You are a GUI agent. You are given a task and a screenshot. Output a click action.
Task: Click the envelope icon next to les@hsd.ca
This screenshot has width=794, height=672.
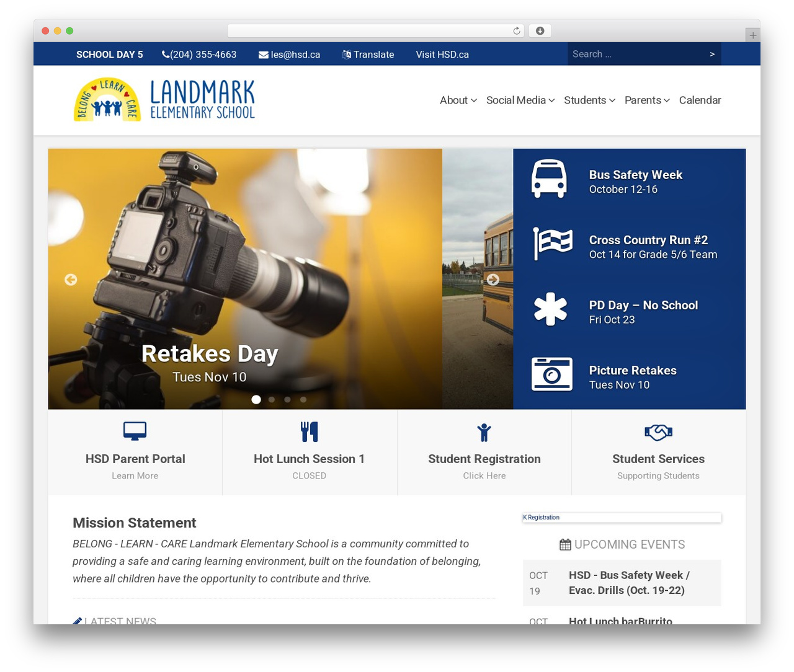(264, 55)
